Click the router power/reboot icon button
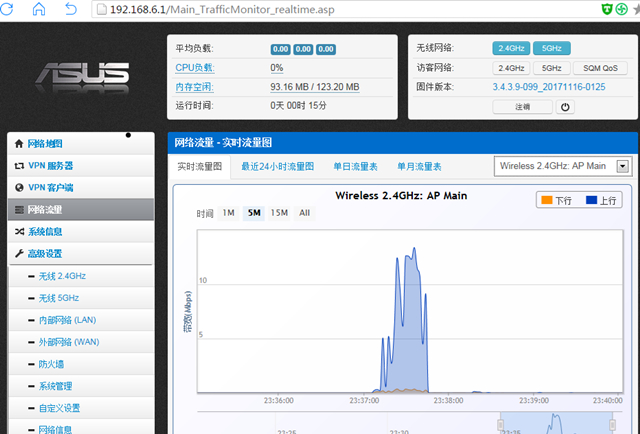The width and height of the screenshot is (640, 434). click(x=565, y=107)
